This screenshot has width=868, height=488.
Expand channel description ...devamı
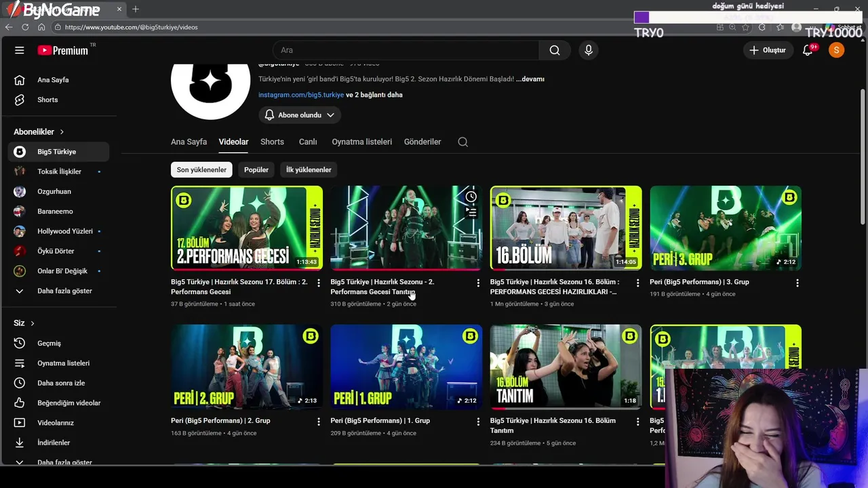[x=530, y=79]
